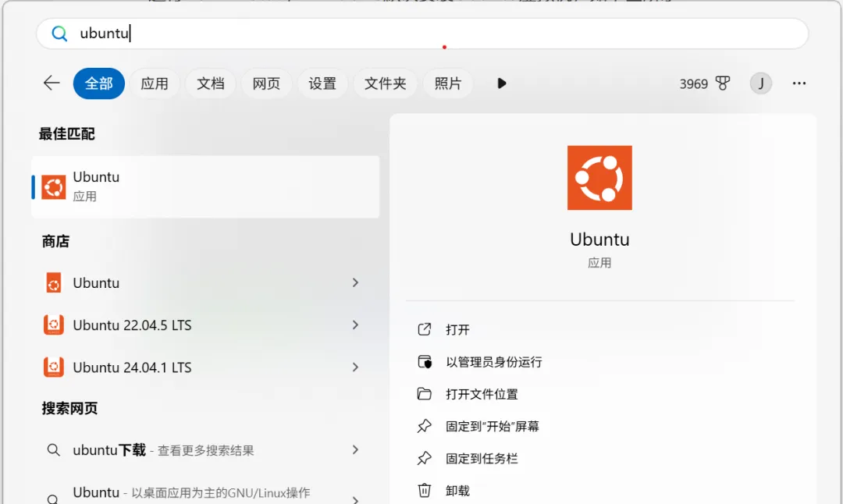Screen dimensions: 843x504
Task: Switch to the 设置 filter tab
Action: click(322, 83)
